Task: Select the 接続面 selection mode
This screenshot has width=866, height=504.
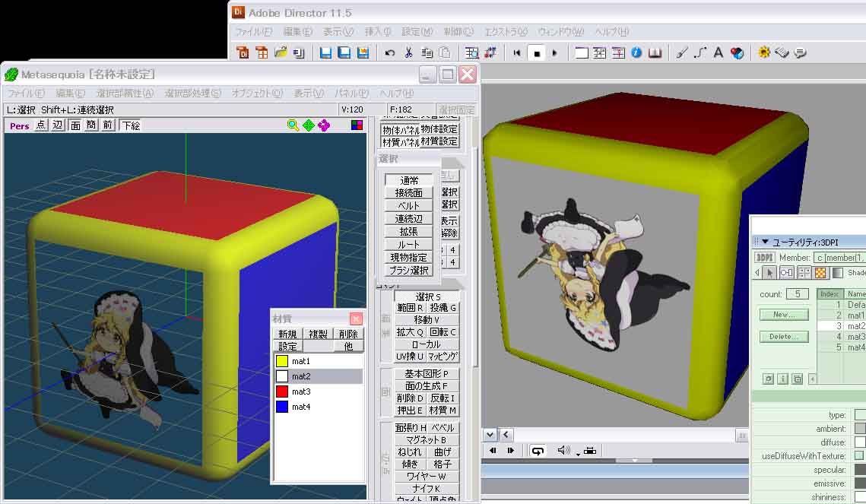Action: pos(409,192)
